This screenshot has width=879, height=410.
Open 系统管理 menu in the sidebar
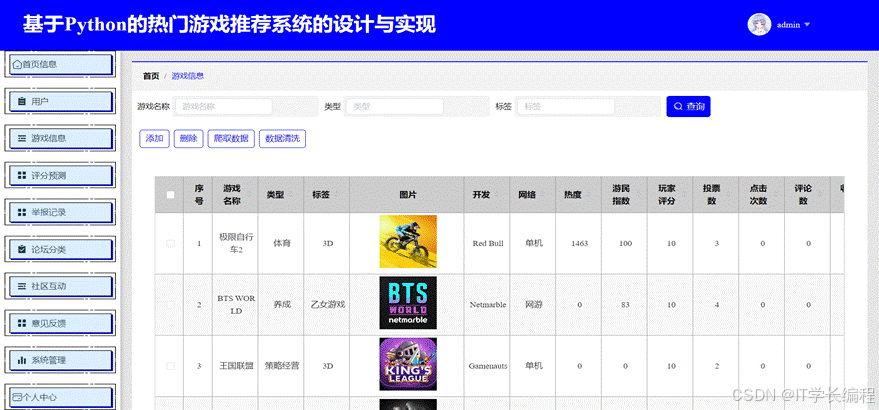point(60,360)
